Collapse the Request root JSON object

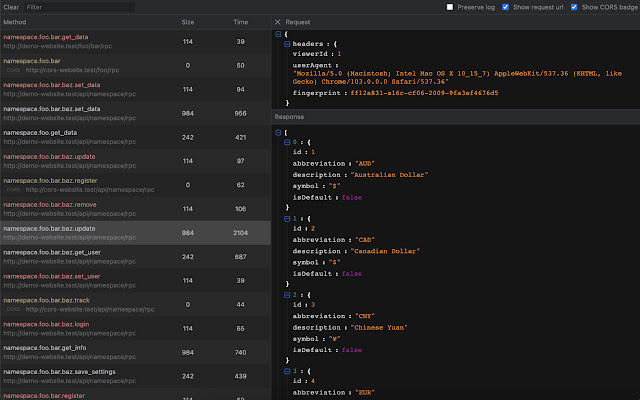coord(279,34)
